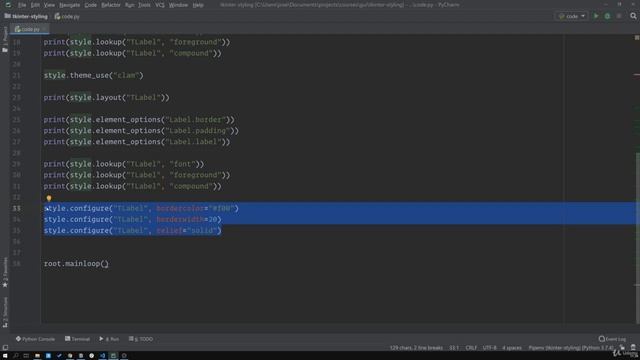This screenshot has width=640, height=360.
Task: Click the inspection status indicator atop editor scrollbar
Action: tap(636, 38)
